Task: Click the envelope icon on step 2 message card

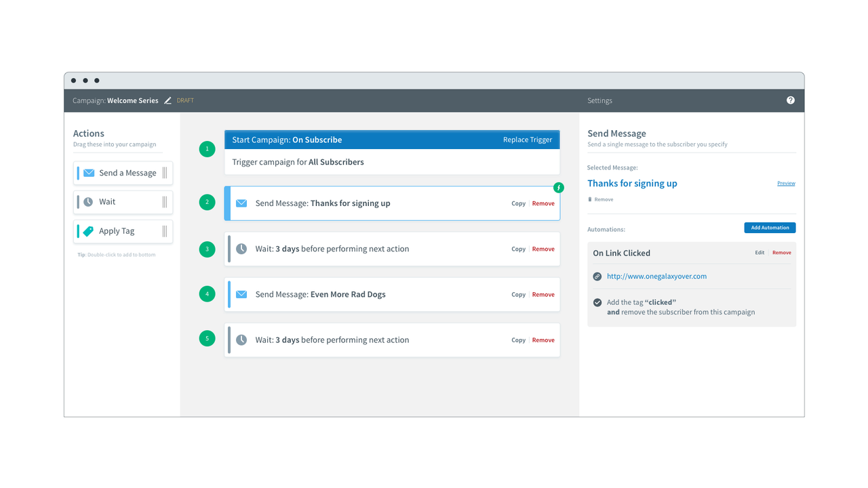Action: point(241,203)
